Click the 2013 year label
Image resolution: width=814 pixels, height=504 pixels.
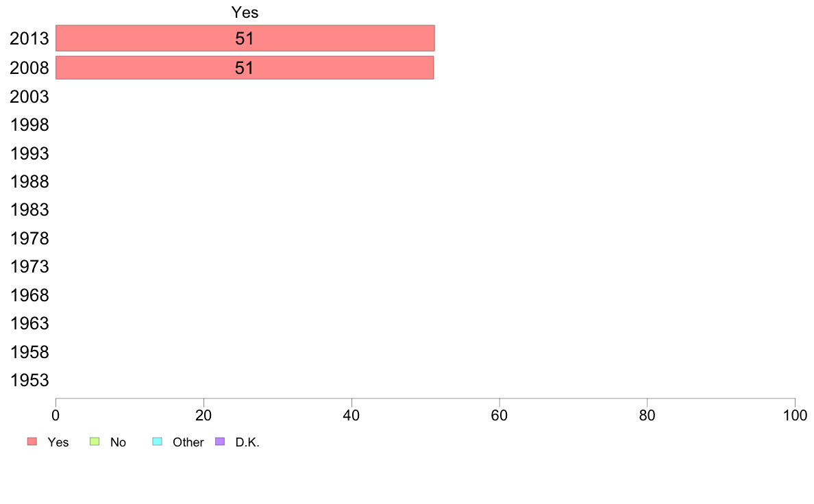coord(29,39)
